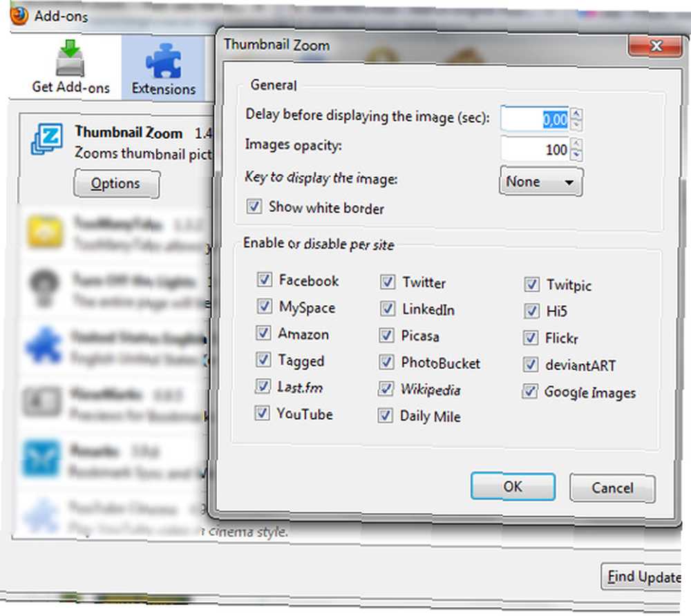The width and height of the screenshot is (691, 616).
Task: Uncheck the Google Images checkbox
Action: pos(529,391)
